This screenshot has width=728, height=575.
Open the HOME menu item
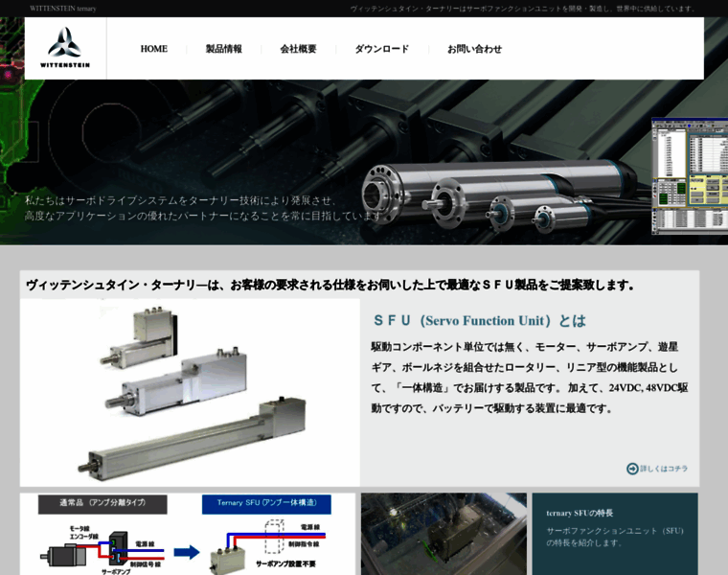click(153, 49)
